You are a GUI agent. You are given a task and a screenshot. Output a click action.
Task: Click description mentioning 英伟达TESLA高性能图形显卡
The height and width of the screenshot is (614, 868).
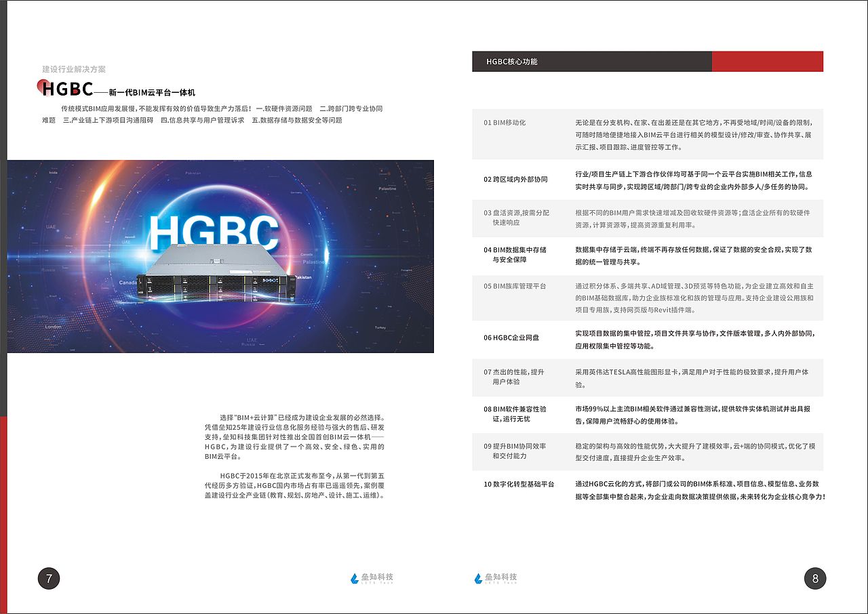pos(692,378)
